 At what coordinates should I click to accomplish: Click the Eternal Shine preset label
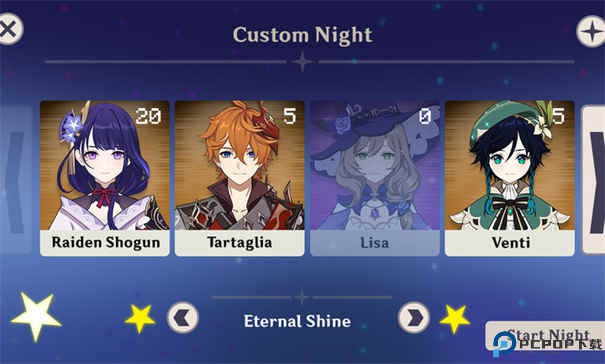click(x=297, y=321)
